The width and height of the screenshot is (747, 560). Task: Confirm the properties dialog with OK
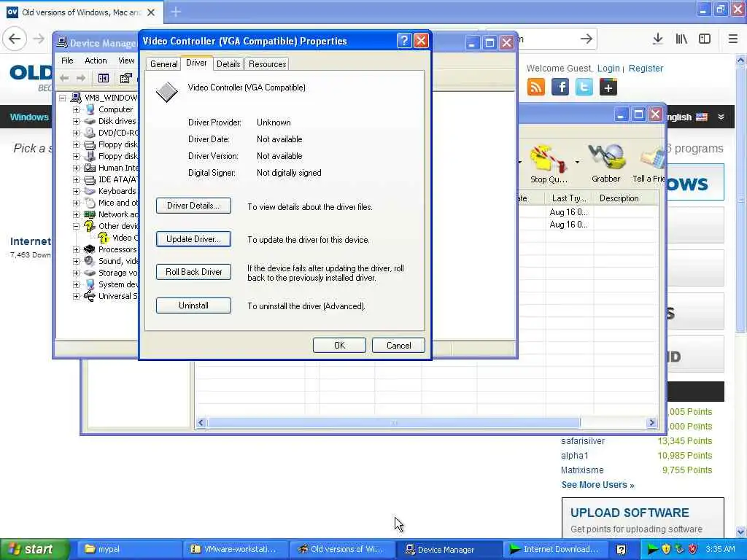click(x=339, y=345)
